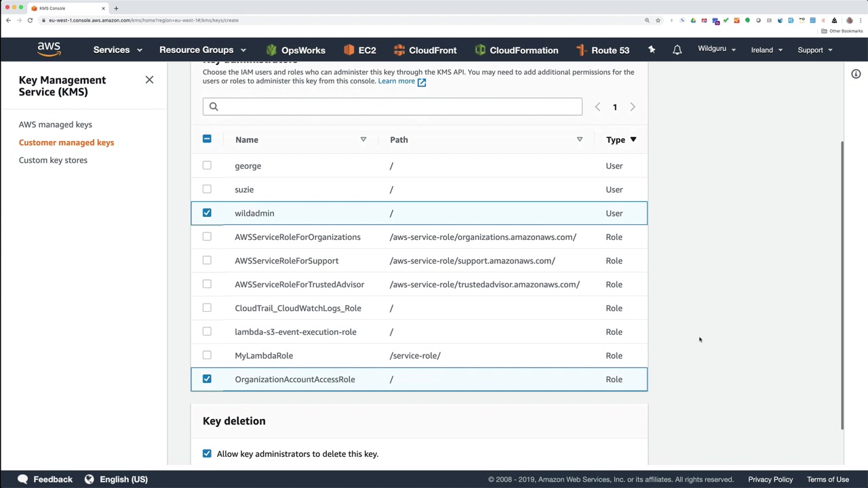Image resolution: width=868 pixels, height=488 pixels.
Task: Click the AWS logo home icon
Action: point(49,49)
